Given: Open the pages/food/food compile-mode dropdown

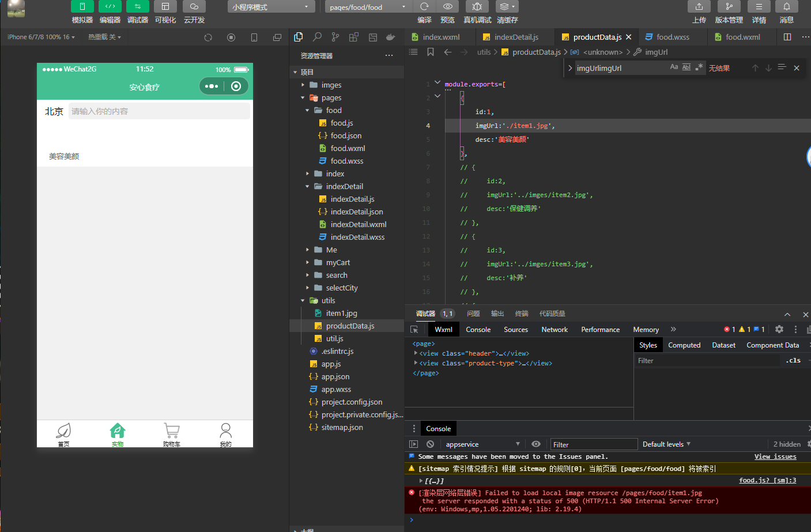Looking at the screenshot, I should coord(367,7).
